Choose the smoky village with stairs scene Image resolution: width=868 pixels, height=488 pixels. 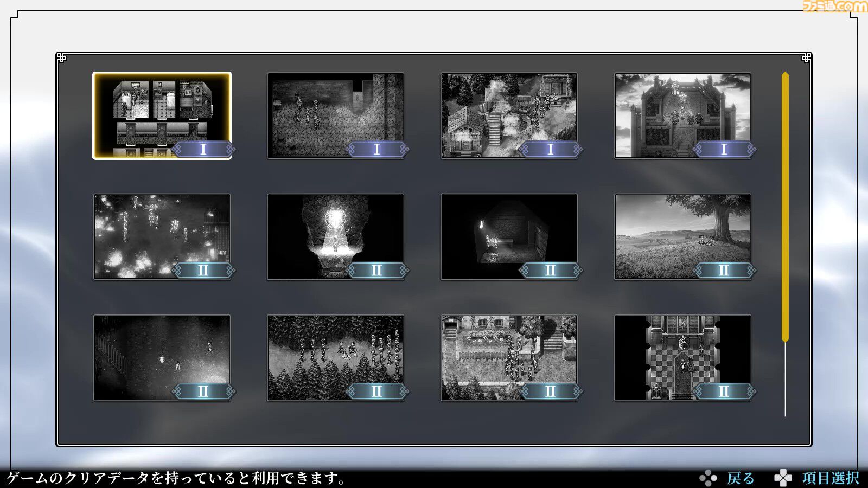click(x=509, y=115)
